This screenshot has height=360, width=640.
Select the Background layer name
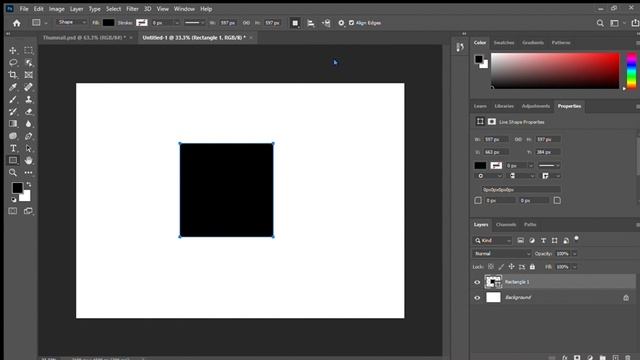518,298
